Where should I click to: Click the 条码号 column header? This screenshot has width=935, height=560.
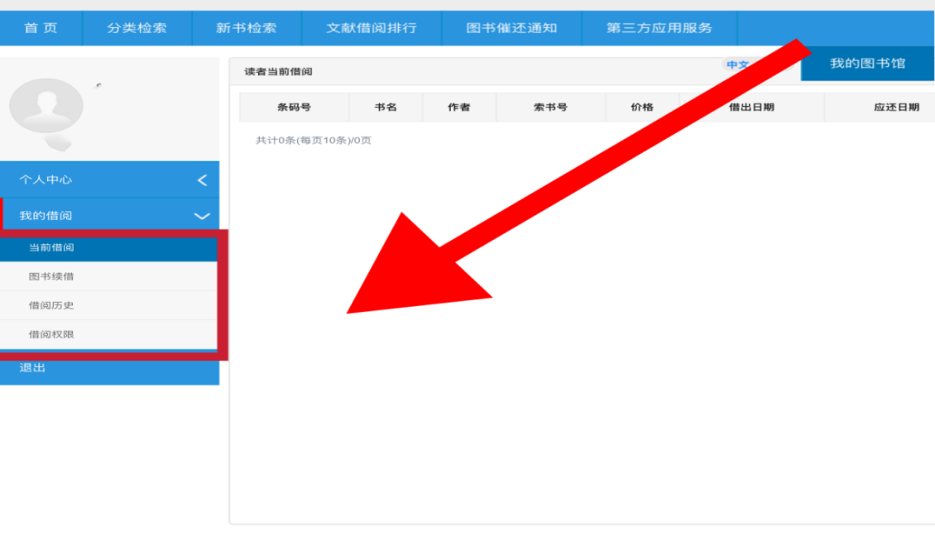click(294, 108)
